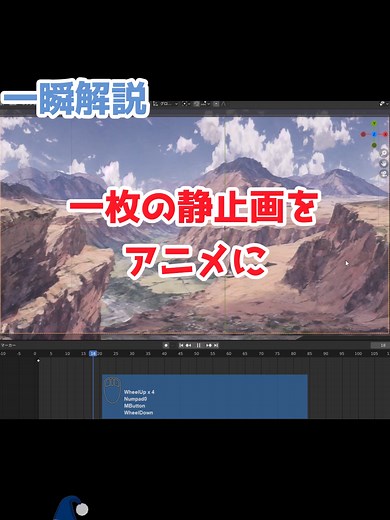Screen dimensions: 390x520
Task: Click the green Y axis on navigation gizmo
Action: click(374, 124)
